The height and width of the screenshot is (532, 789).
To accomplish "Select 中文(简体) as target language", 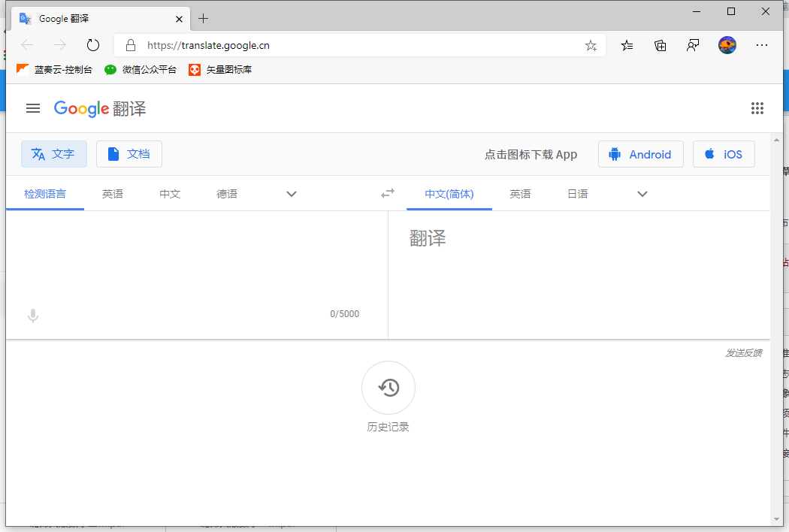I will 449,194.
